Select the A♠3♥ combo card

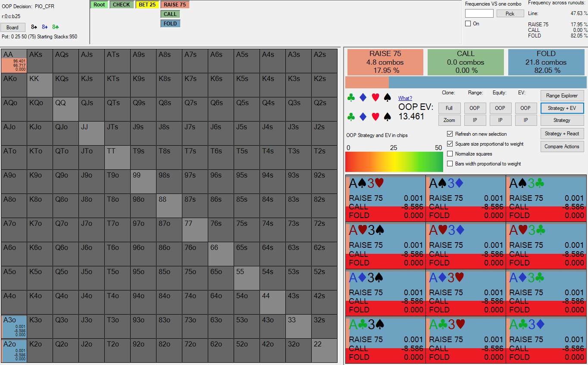click(x=385, y=199)
